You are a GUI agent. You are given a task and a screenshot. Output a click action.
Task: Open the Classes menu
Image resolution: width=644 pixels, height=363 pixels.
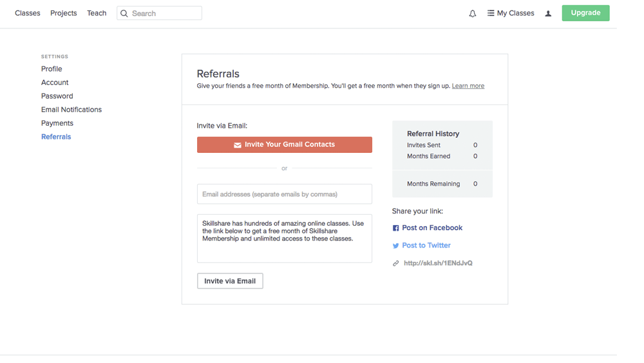coord(28,14)
